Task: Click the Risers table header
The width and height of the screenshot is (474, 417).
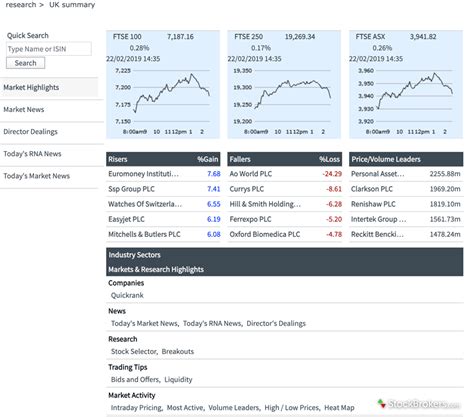Action: [x=163, y=159]
